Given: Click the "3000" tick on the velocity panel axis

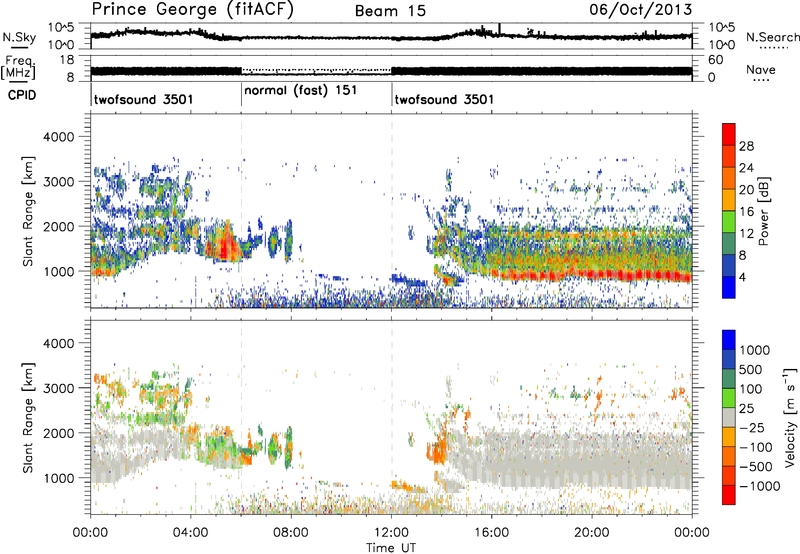Looking at the screenshot, I should tap(58, 388).
